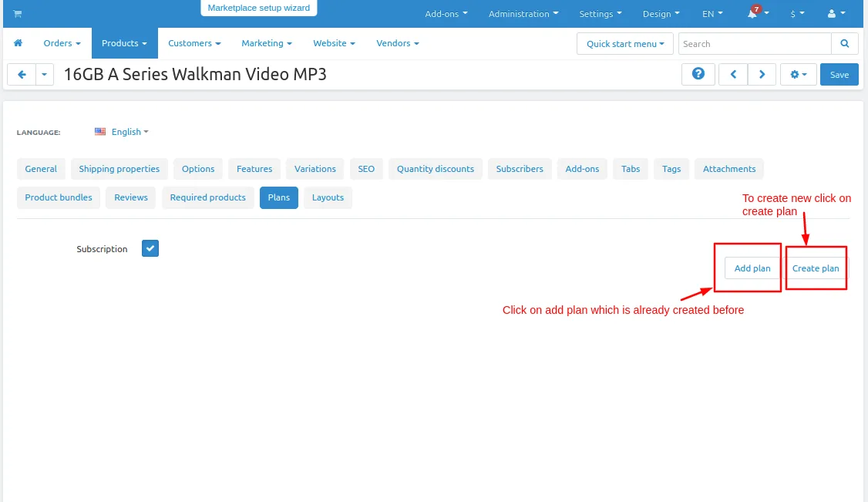The height and width of the screenshot is (502, 868).
Task: Open the Customers menu
Action: pyautogui.click(x=194, y=43)
